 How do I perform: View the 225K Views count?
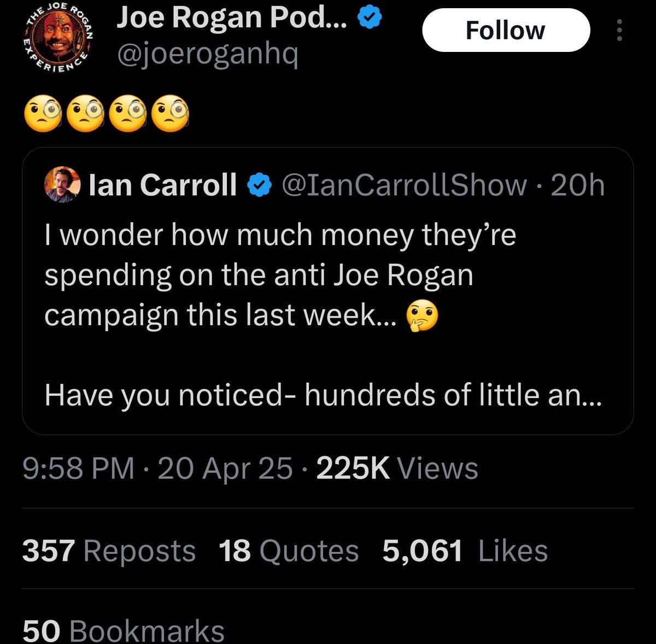point(397,469)
